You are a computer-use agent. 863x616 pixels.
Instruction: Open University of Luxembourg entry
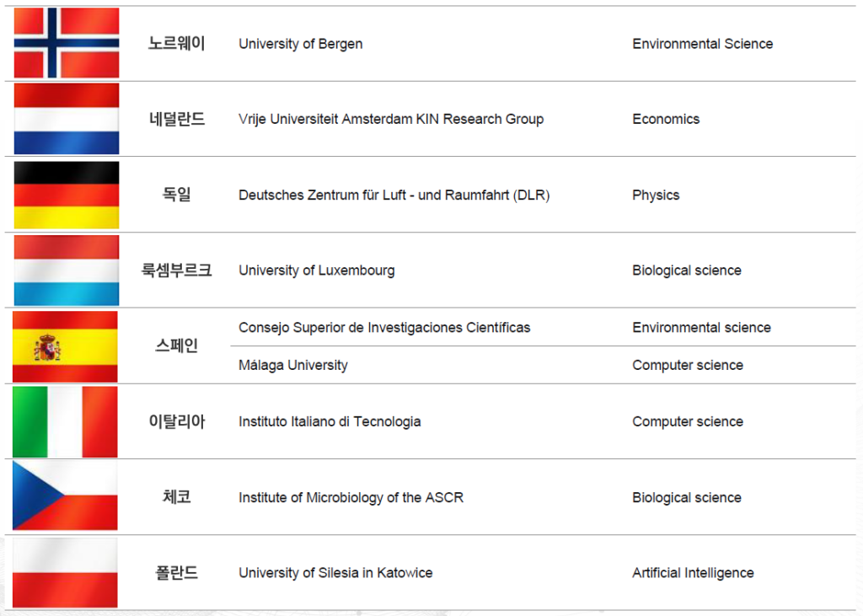(317, 271)
